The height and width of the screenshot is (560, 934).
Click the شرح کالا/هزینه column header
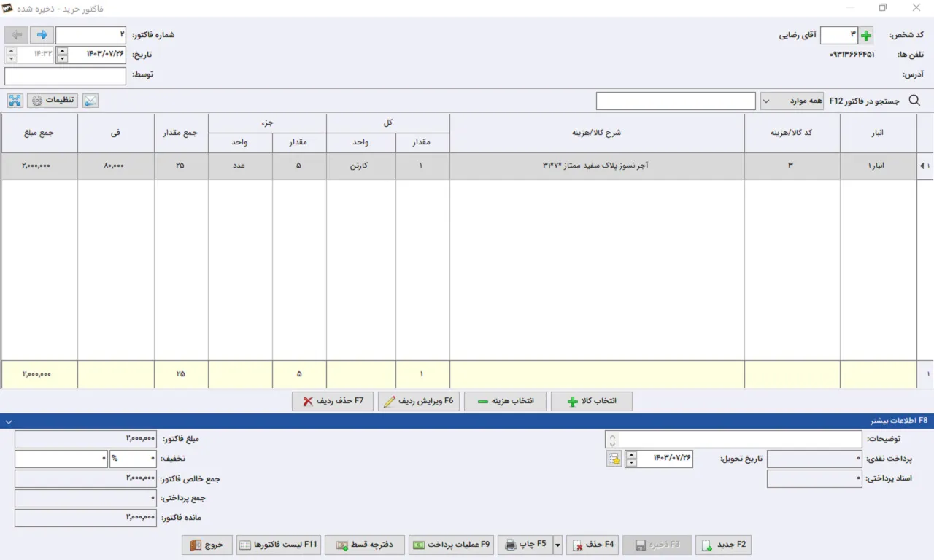coord(597,133)
